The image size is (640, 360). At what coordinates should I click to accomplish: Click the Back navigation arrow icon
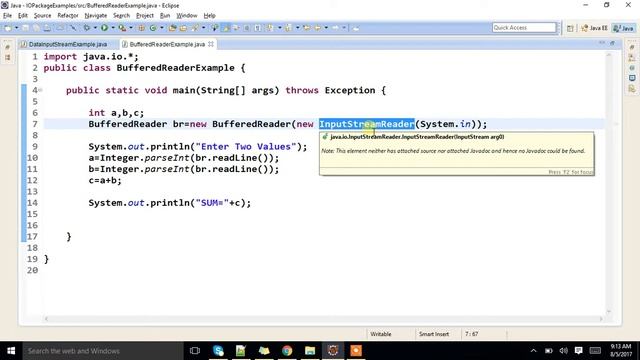coord(317,28)
